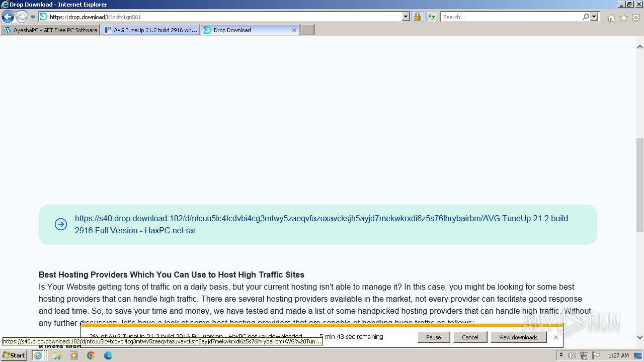Click the Drop Download site icon in address bar
This screenshot has height=362, width=644.
pyautogui.click(x=44, y=17)
